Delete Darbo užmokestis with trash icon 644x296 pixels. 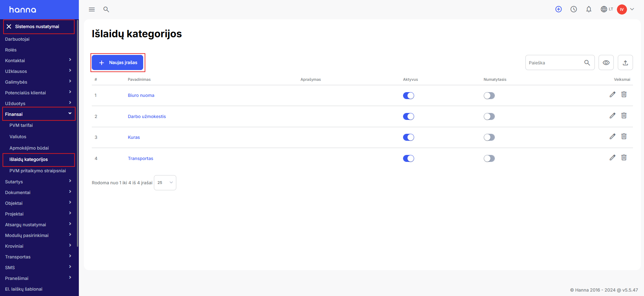point(624,115)
